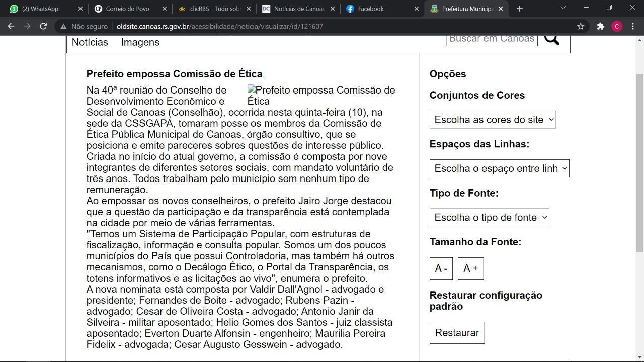This screenshot has height=362, width=644.
Task: Close the clicRBS tab
Action: [x=249, y=9]
